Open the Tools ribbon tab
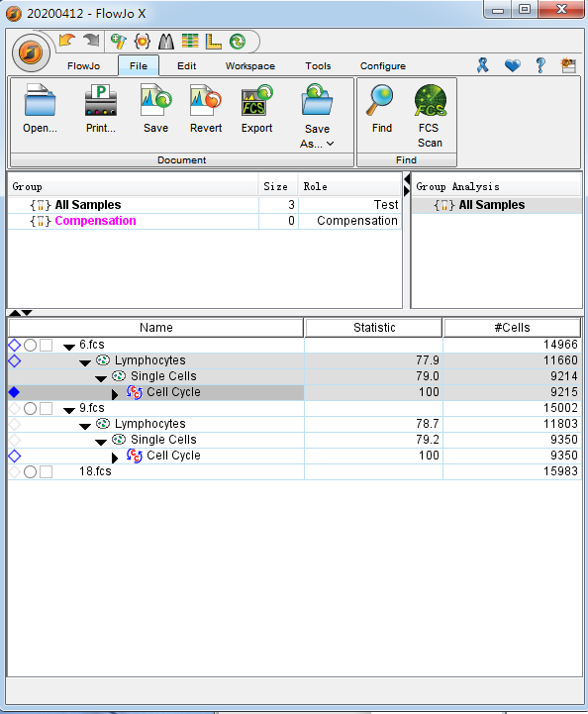The width and height of the screenshot is (588, 714). point(318,66)
